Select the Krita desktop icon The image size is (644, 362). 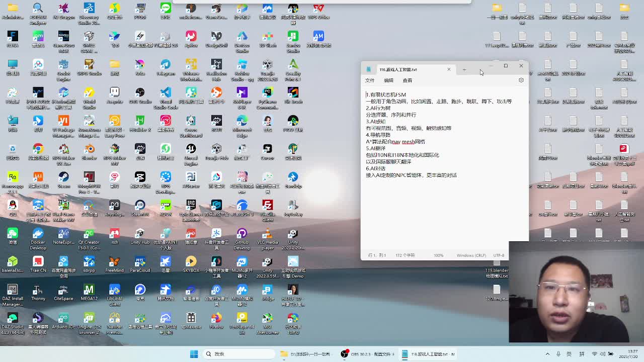tap(140, 65)
